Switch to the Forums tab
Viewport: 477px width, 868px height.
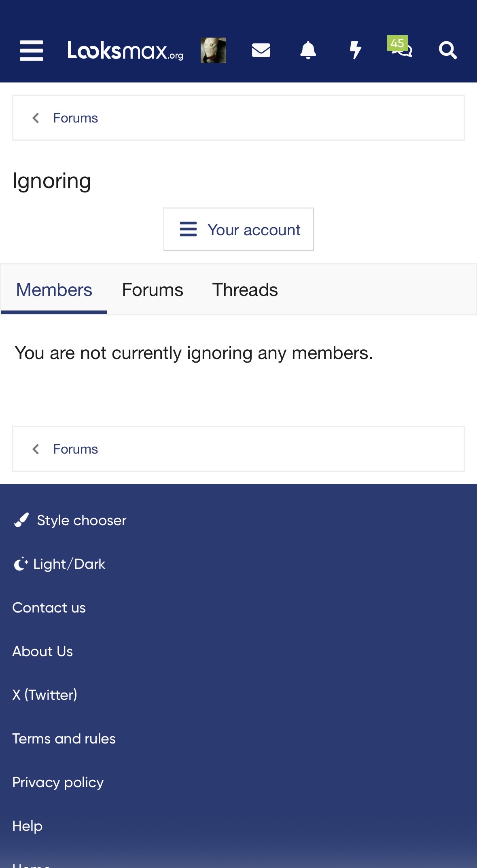(153, 290)
